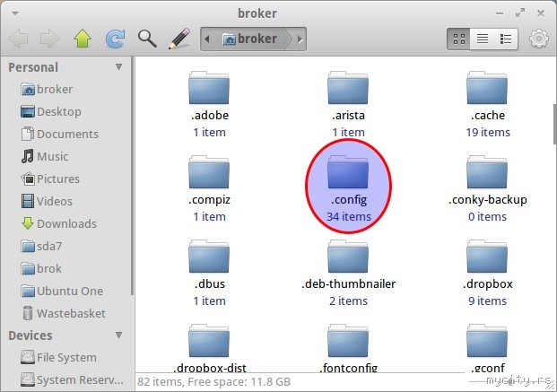Image resolution: width=557 pixels, height=392 pixels.
Task: Select the .arista folder icon
Action: tap(348, 88)
